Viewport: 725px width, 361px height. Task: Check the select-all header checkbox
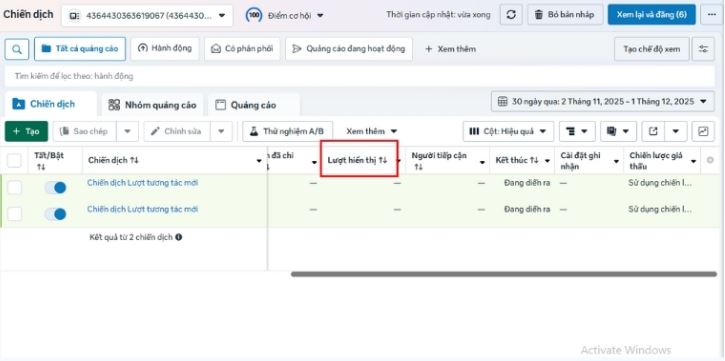coord(14,161)
